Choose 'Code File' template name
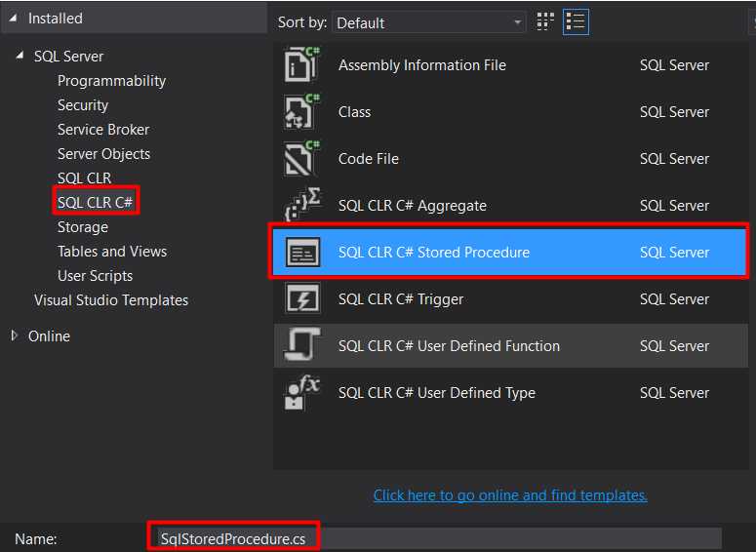 click(x=369, y=159)
